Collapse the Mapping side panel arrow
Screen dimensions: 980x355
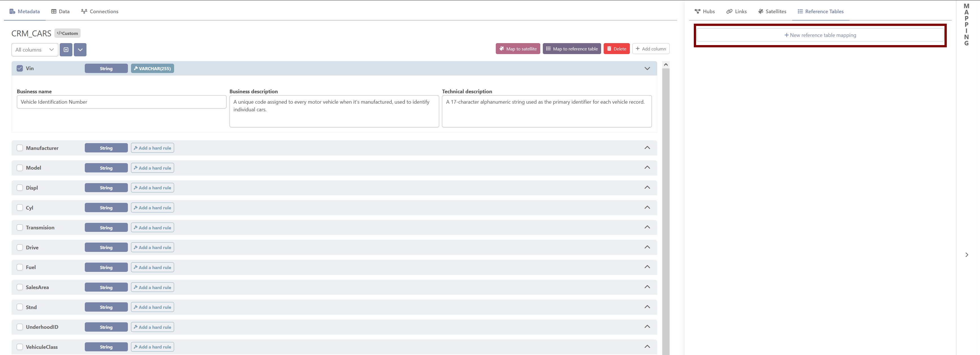click(967, 255)
